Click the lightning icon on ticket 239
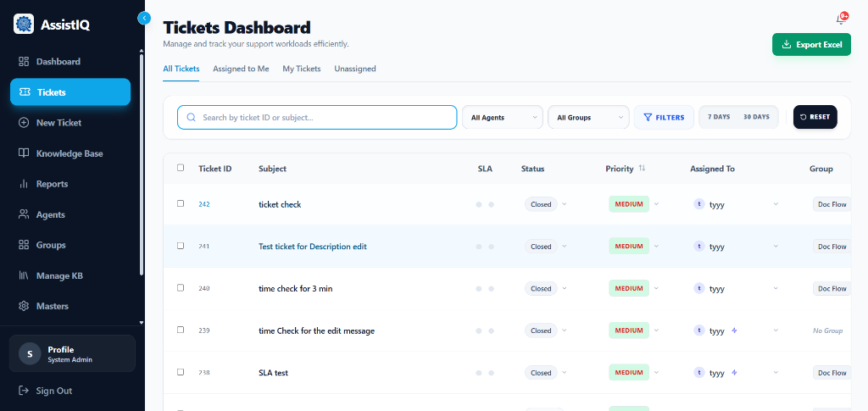868x411 pixels. click(734, 330)
